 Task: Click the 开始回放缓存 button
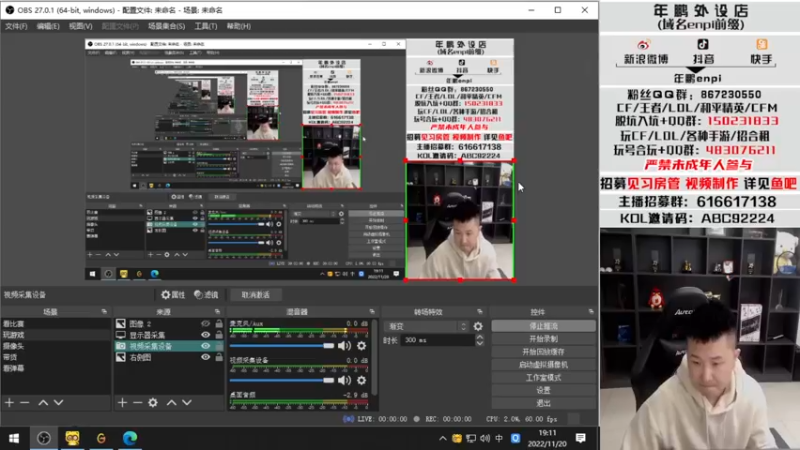tap(543, 352)
